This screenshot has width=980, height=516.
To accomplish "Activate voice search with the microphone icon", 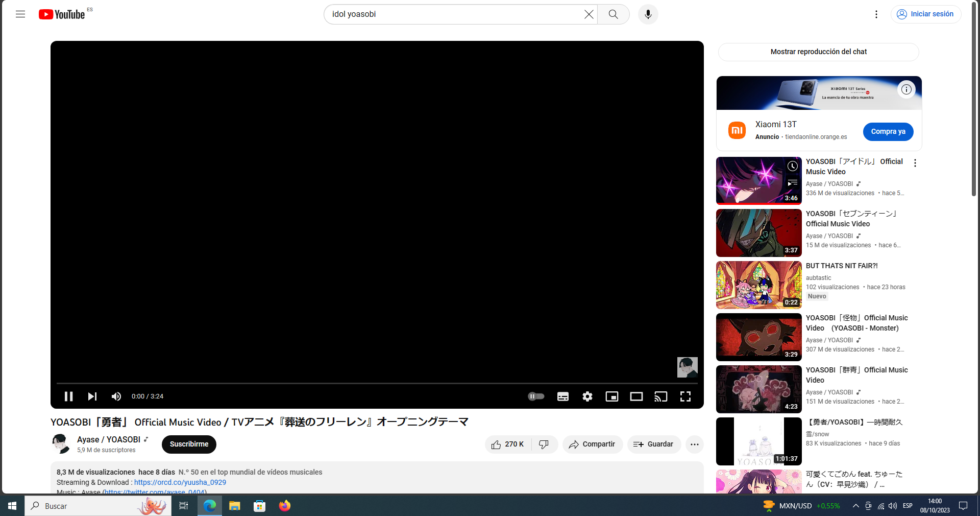I will [x=648, y=14].
